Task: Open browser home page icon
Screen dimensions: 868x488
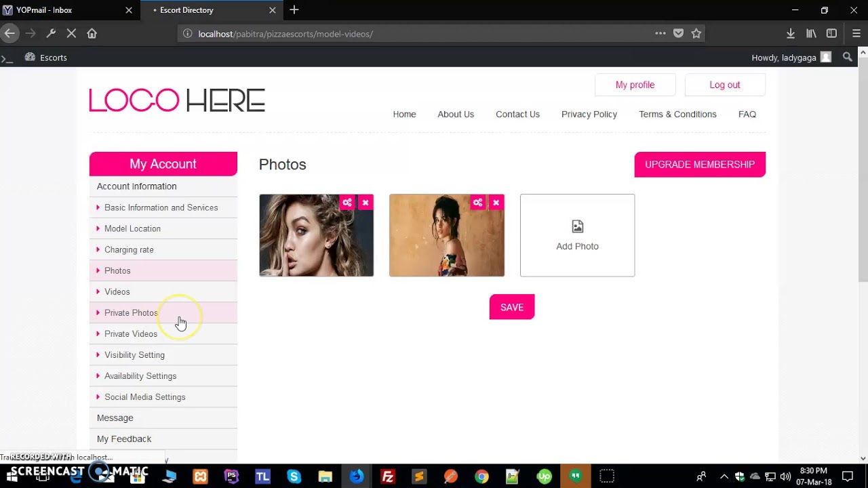Action: click(x=92, y=33)
